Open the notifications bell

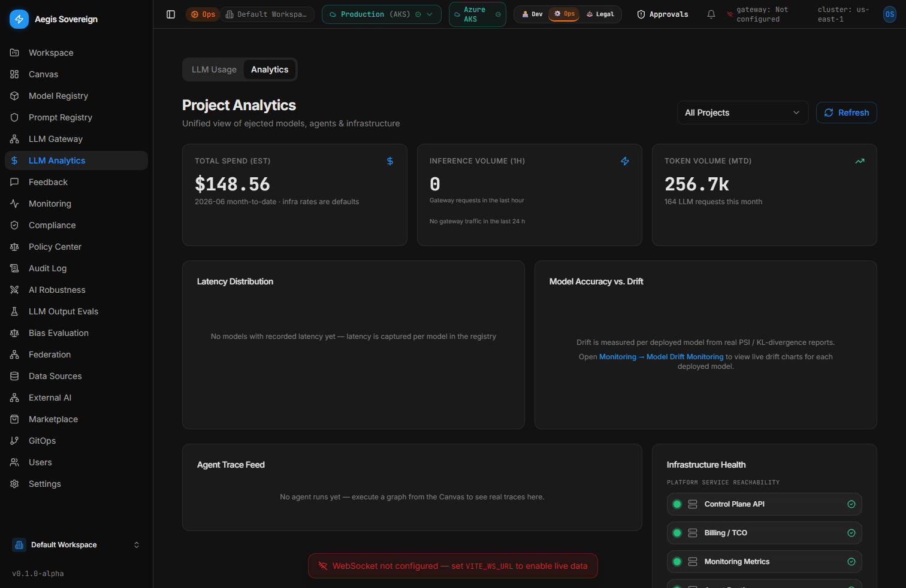(x=711, y=14)
